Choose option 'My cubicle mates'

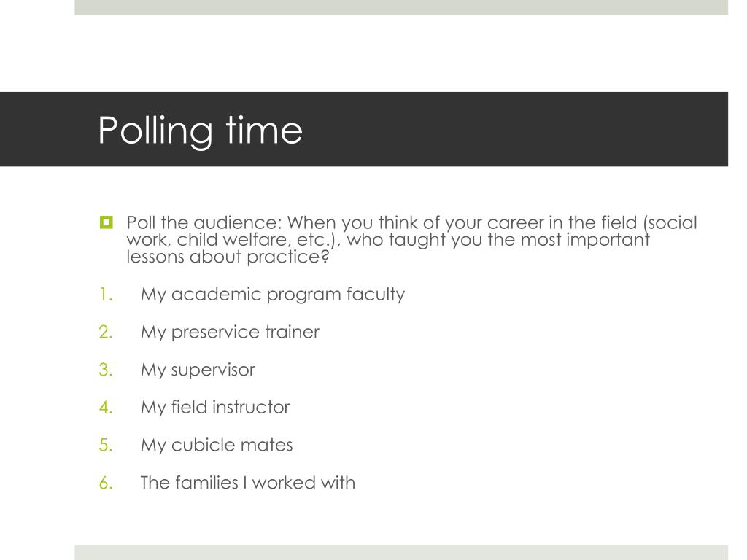coord(216,446)
